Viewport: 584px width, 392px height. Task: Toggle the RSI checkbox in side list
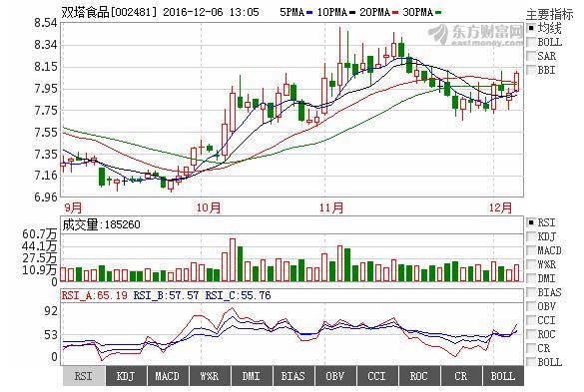click(531, 222)
